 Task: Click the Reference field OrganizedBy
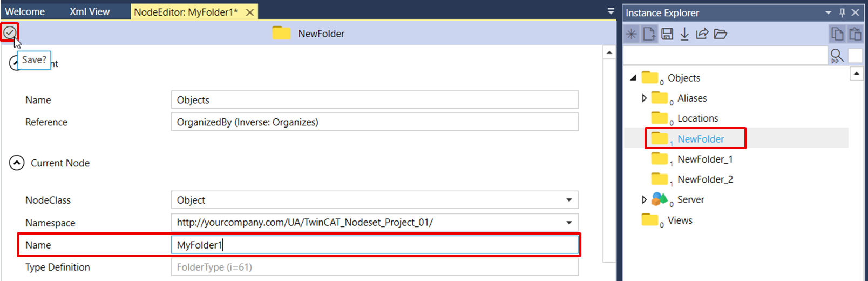pos(375,122)
